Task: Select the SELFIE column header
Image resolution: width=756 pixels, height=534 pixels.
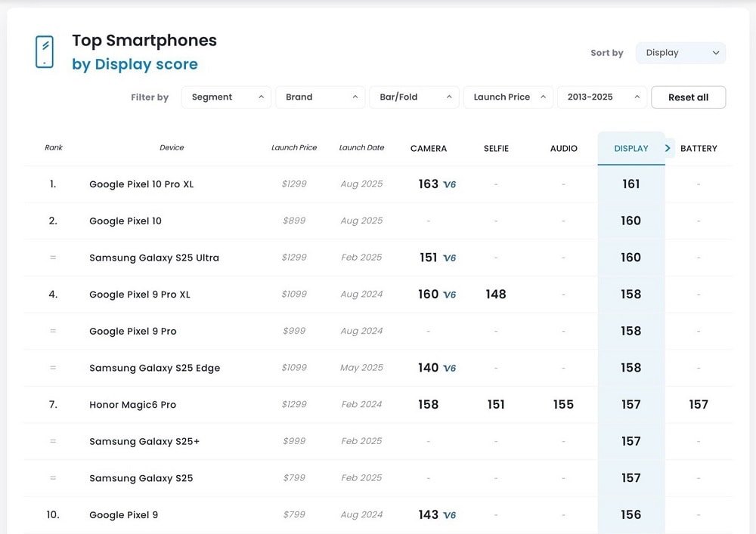Action: pos(496,149)
